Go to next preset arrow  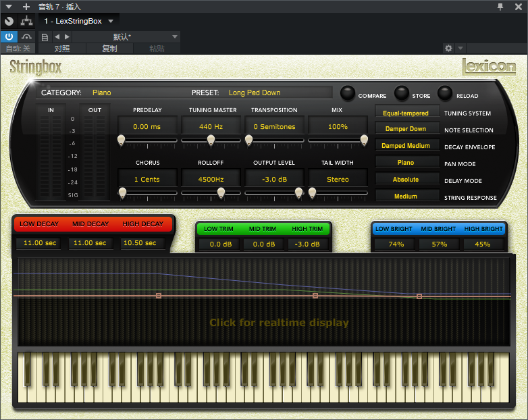(x=67, y=36)
